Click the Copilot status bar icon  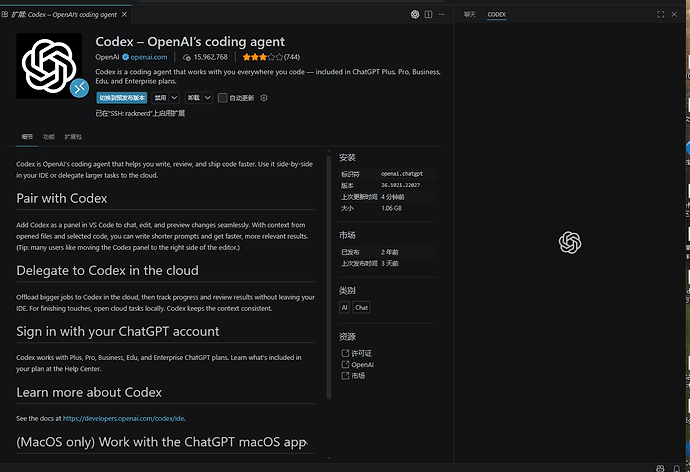[660, 468]
